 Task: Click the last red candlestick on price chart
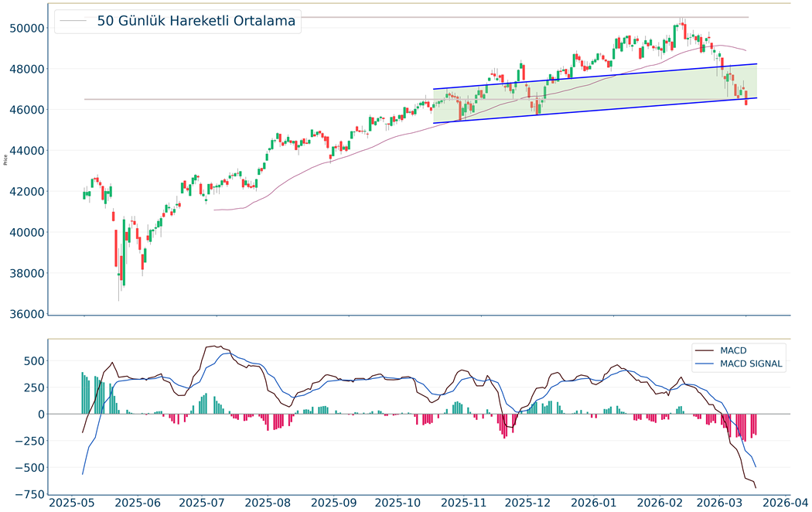point(745,98)
